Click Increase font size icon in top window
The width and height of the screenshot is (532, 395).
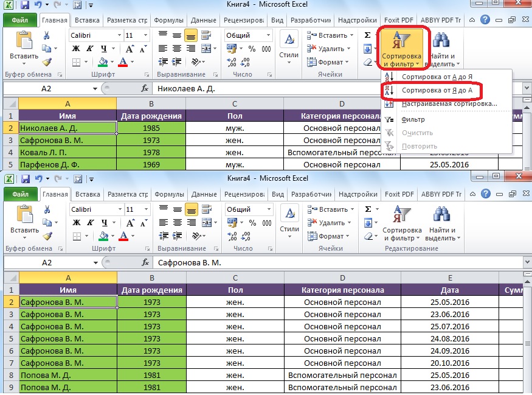[130, 49]
